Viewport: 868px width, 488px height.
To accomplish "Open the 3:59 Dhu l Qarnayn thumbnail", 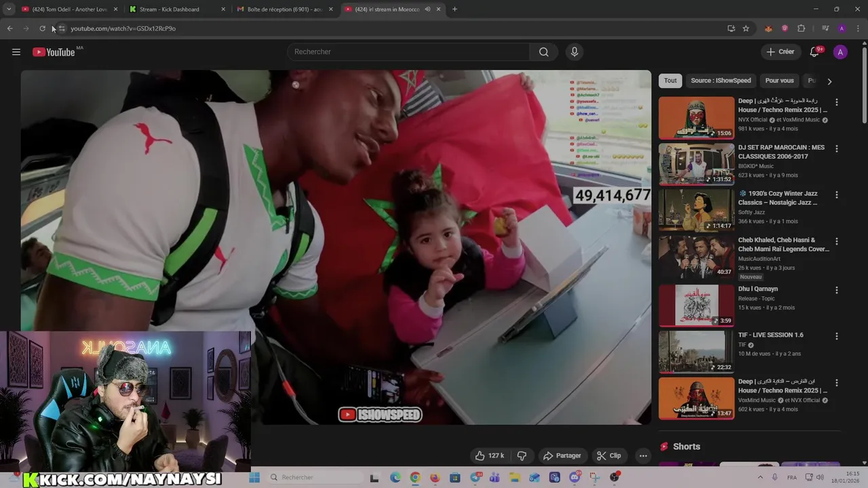I will 696,306.
